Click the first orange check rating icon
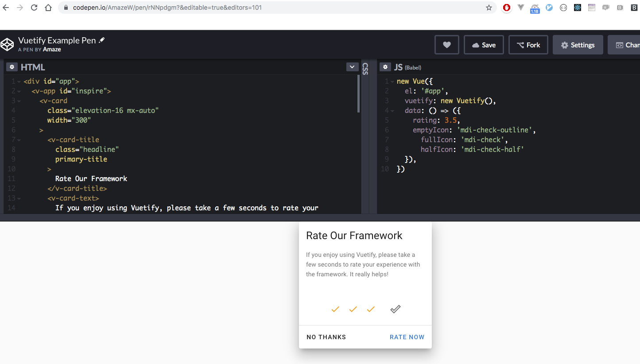Viewport: 640px width, 364px height. tap(335, 309)
